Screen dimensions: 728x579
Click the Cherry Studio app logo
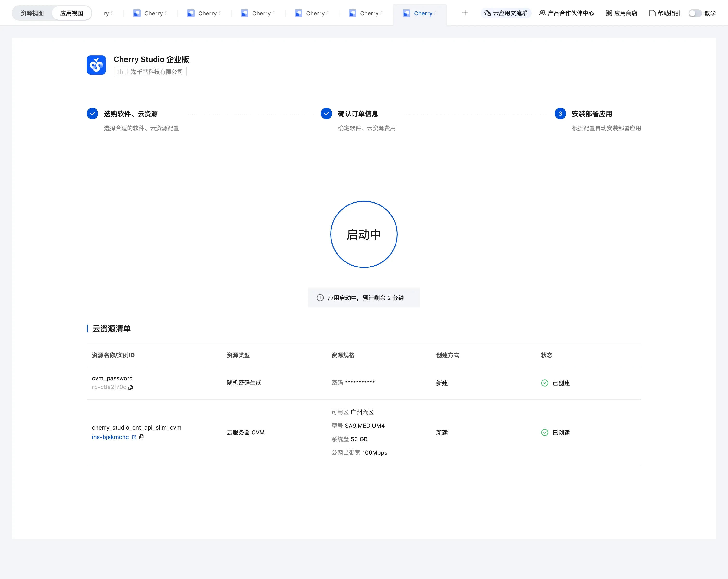pyautogui.click(x=96, y=65)
